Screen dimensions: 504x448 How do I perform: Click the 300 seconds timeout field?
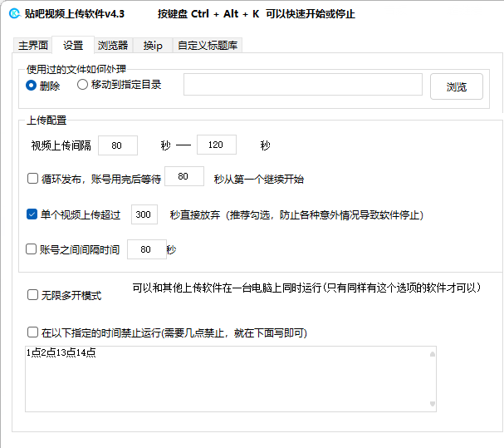pos(144,214)
